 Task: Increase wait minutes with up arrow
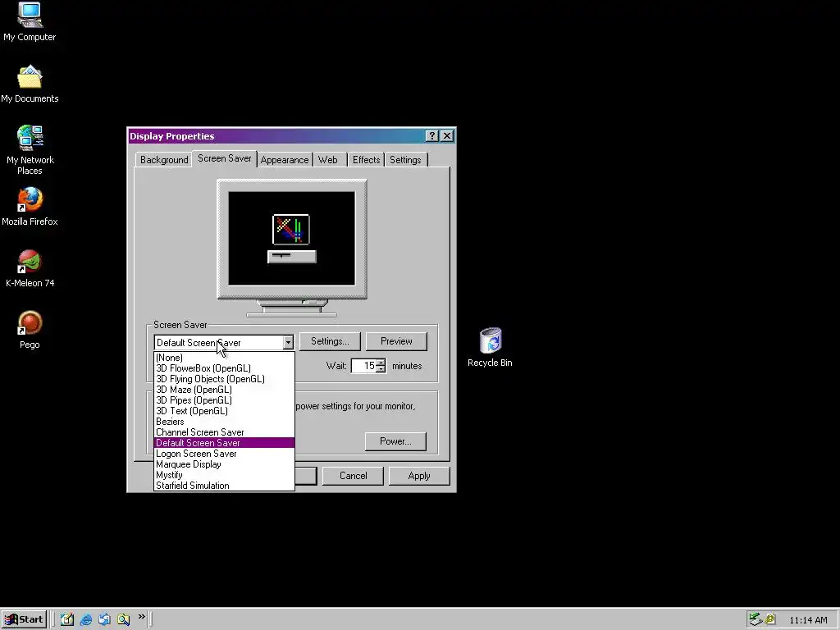coord(381,363)
